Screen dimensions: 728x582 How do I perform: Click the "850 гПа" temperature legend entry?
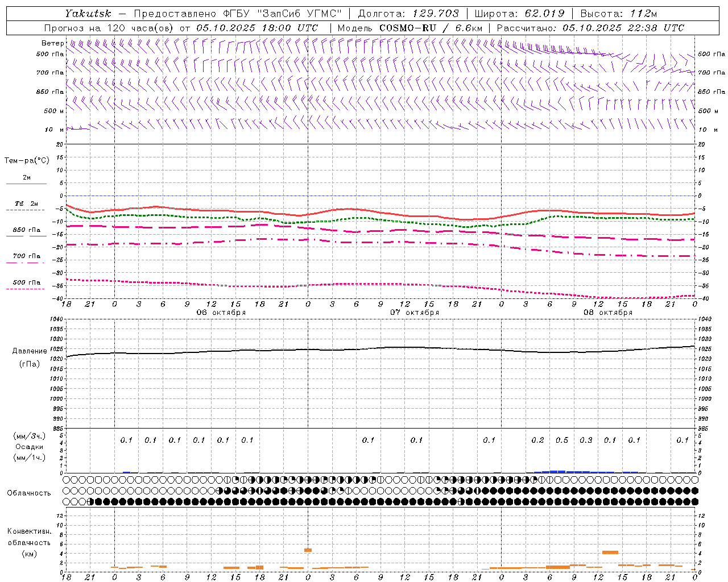[x=27, y=230]
